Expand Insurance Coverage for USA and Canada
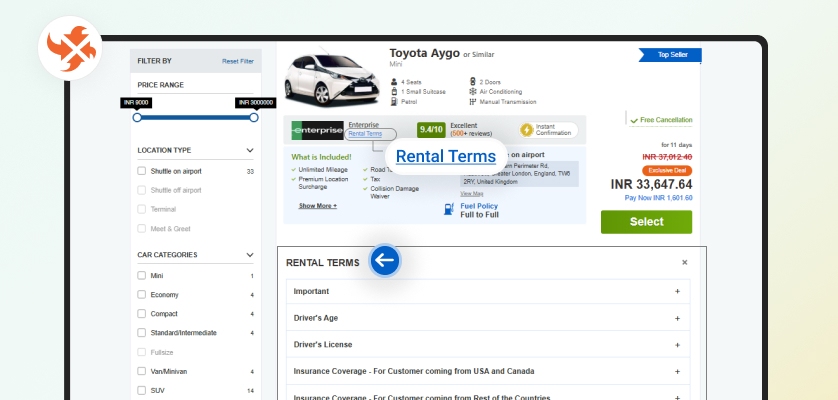The width and height of the screenshot is (838, 400). pos(488,371)
